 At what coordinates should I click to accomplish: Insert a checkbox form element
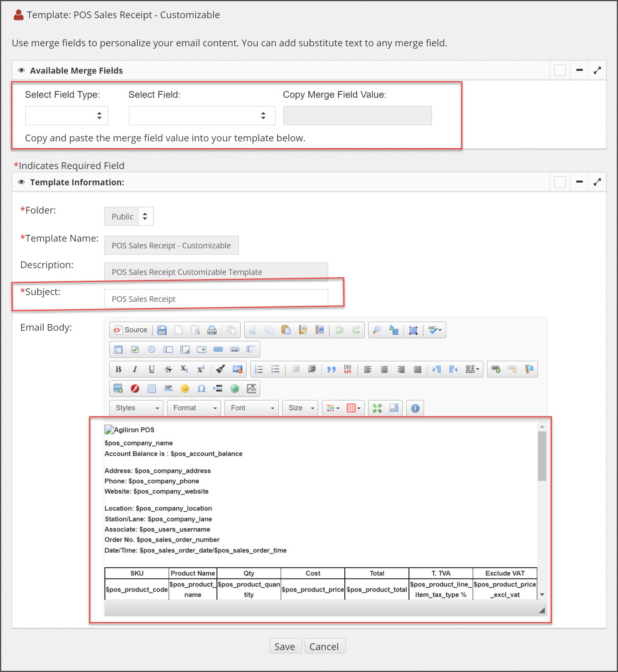click(135, 349)
